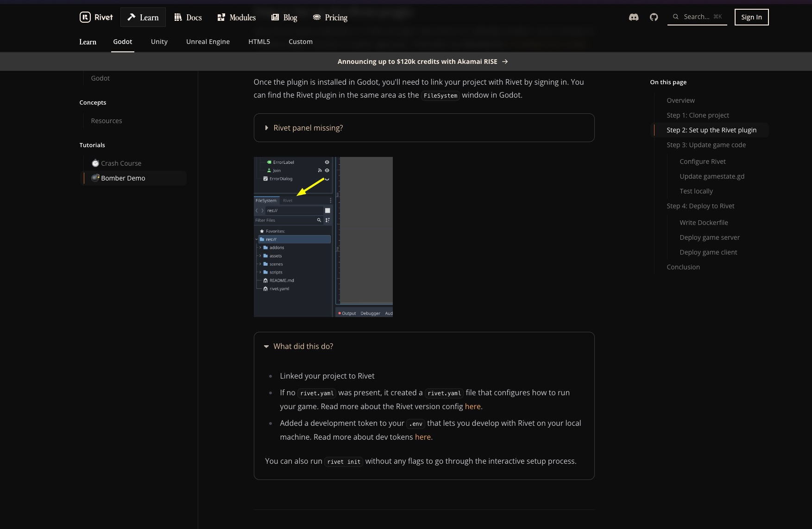Go to the 'Deploy game server' section
Viewport: 812px width, 529px height.
[x=710, y=237]
